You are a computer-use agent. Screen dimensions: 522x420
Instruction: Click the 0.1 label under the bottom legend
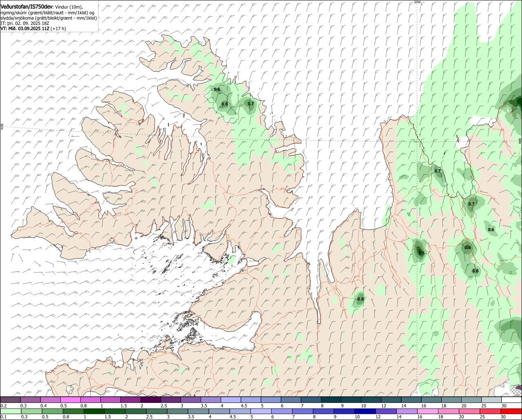[x=3, y=417]
